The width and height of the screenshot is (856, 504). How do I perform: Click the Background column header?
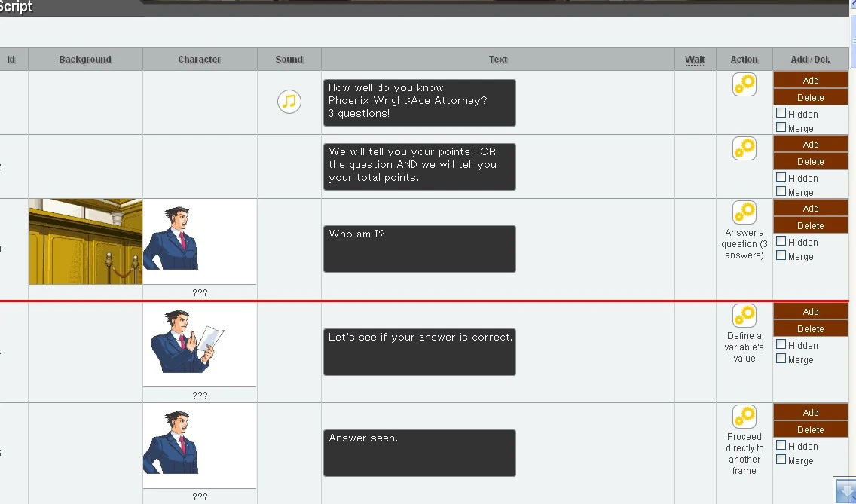[85, 59]
